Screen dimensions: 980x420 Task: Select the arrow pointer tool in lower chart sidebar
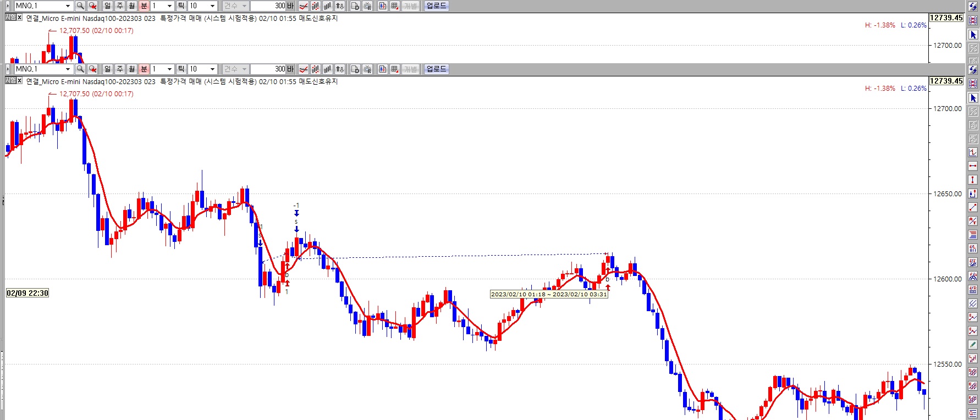(973, 98)
